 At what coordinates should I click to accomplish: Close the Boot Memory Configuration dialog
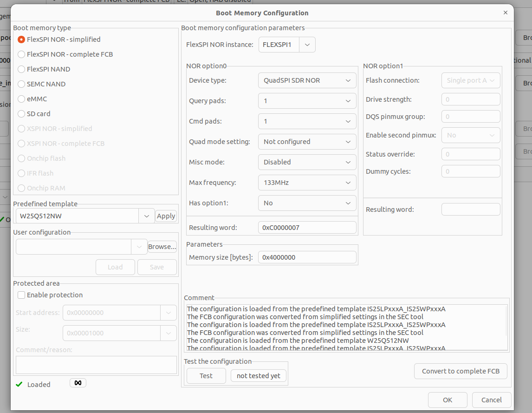click(x=506, y=13)
